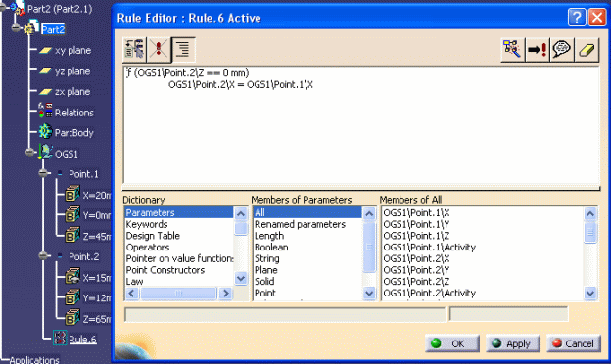
Task: Click Dictionary horizontal scroll left arrow
Action: click(x=132, y=294)
